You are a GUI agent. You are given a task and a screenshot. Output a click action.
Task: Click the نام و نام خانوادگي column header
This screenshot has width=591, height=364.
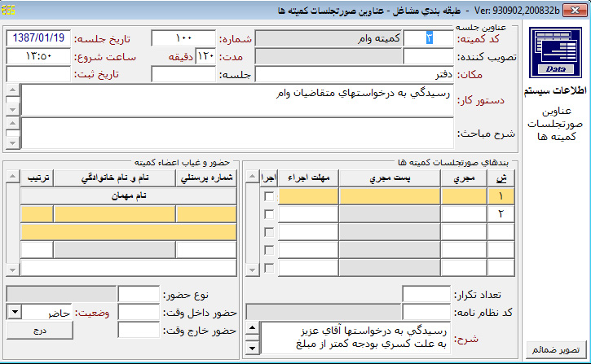pos(114,178)
